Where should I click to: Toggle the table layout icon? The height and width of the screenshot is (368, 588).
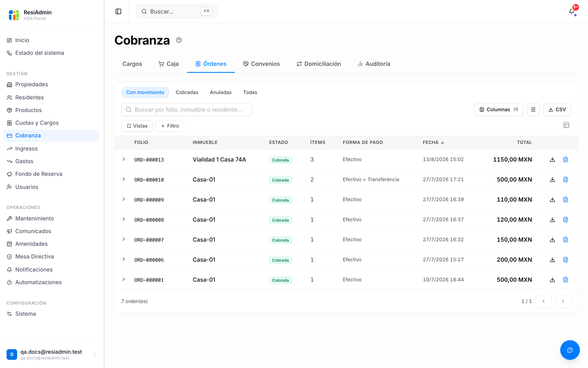pos(566,125)
